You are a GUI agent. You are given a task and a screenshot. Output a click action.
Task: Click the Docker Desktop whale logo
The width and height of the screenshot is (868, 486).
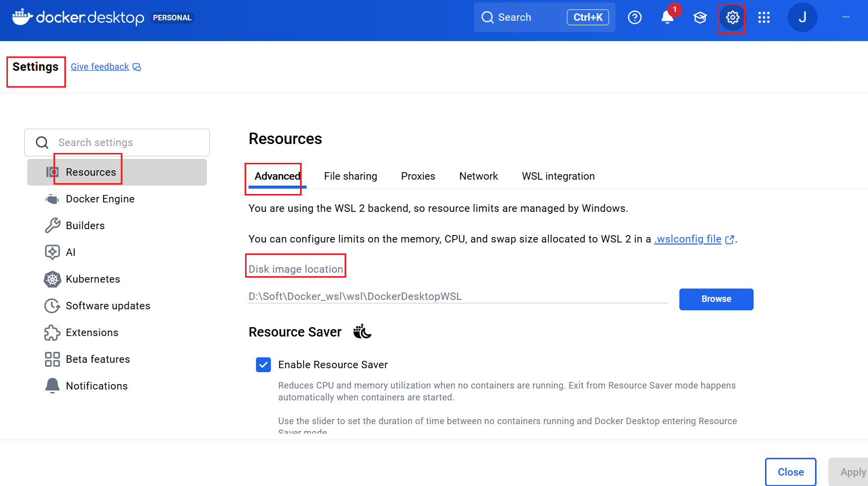tap(22, 17)
